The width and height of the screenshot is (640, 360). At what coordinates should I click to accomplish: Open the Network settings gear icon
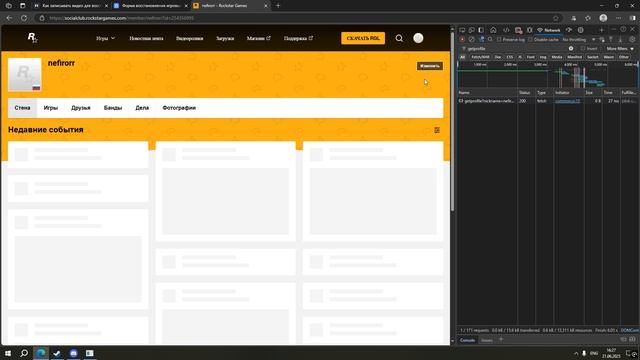pos(632,40)
